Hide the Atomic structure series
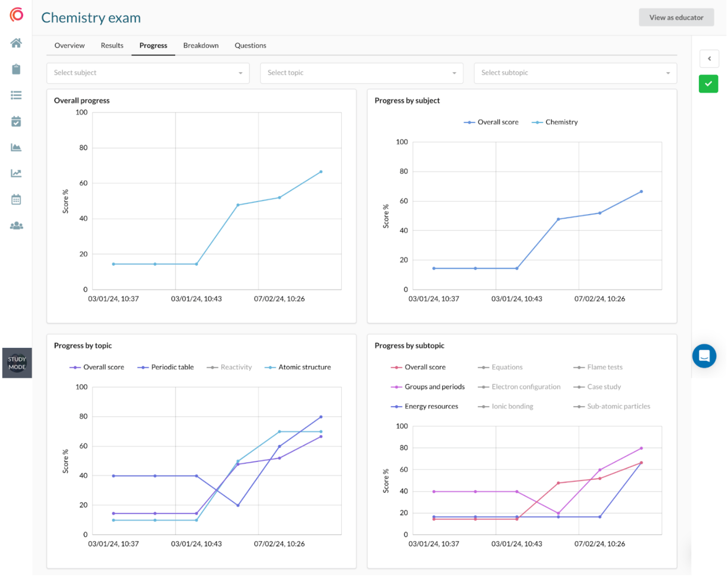The width and height of the screenshot is (728, 576). pos(304,367)
